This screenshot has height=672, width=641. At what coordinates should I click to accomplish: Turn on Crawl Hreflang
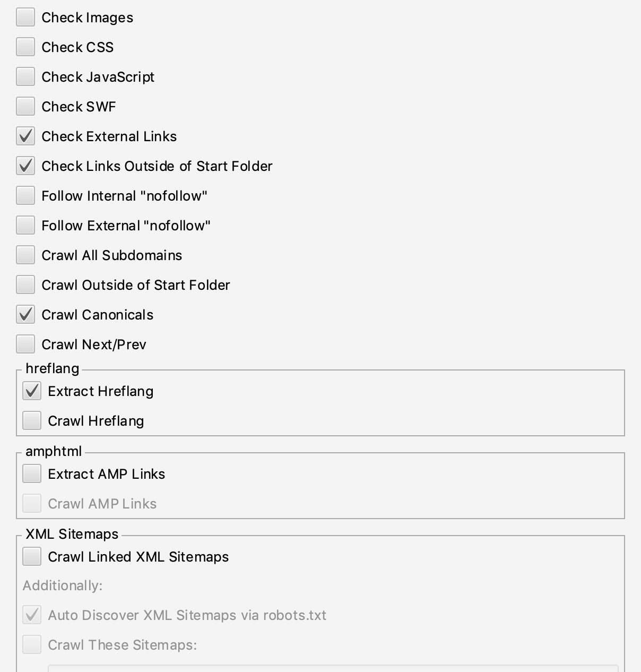(x=32, y=421)
